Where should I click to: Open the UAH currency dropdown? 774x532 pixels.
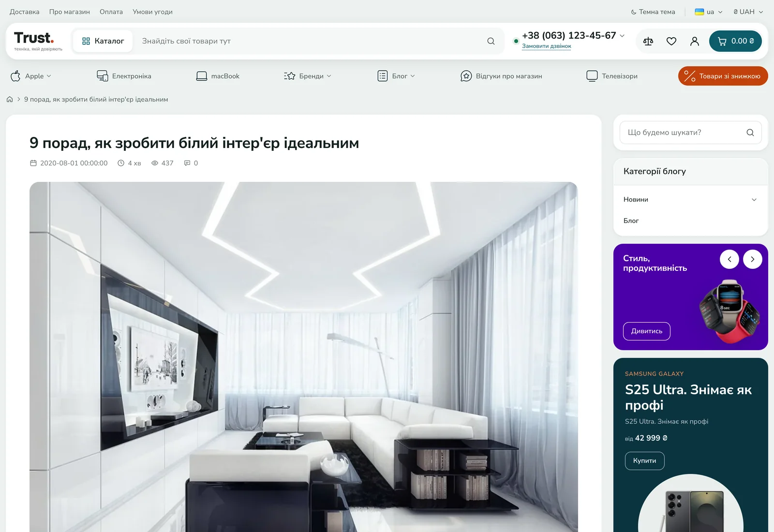pos(748,12)
